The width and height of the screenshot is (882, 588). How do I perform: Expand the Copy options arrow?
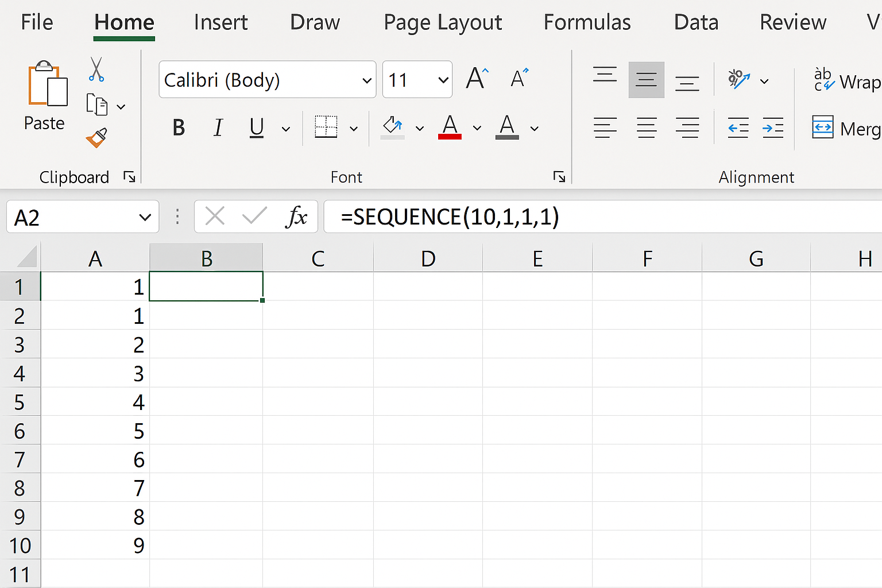pyautogui.click(x=121, y=107)
